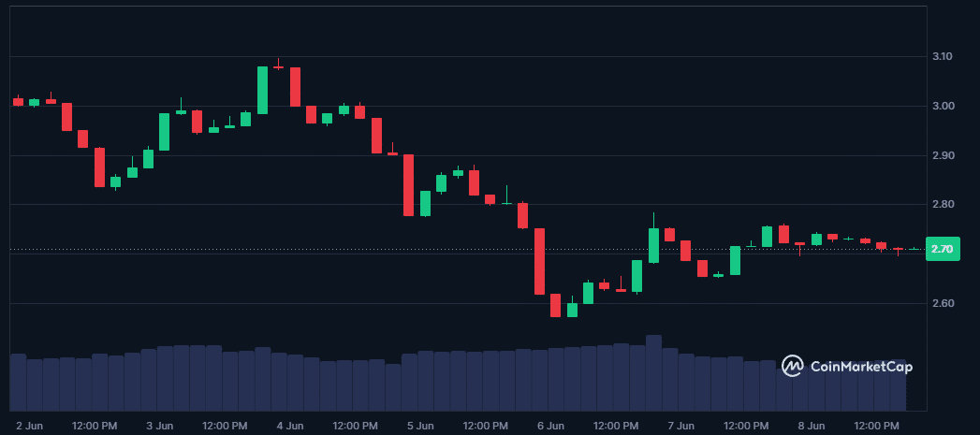
Task: Click the 6 Jun date label
Action: (551, 426)
